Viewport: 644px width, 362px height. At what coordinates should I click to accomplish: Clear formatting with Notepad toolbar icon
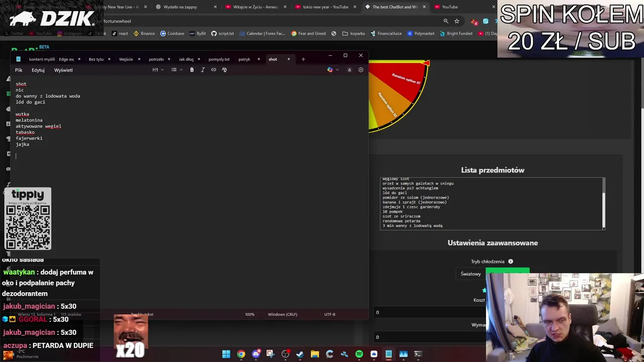pos(224,70)
